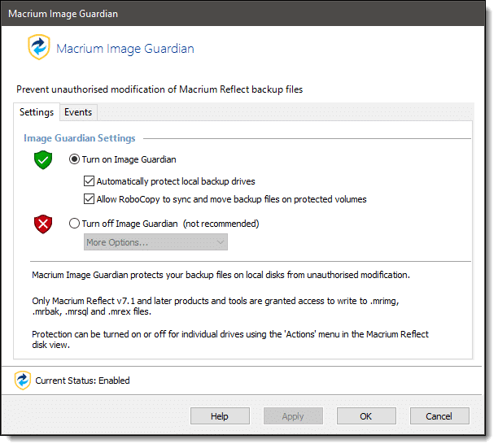Click the green checkmark shield icon
The width and height of the screenshot is (498, 448).
click(43, 160)
